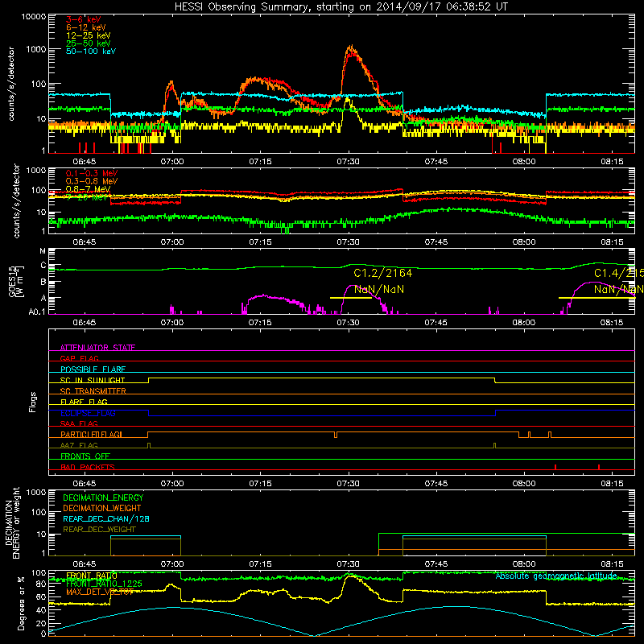Select the BAD_PACKETS flag label
644x644 pixels.
(x=88, y=467)
